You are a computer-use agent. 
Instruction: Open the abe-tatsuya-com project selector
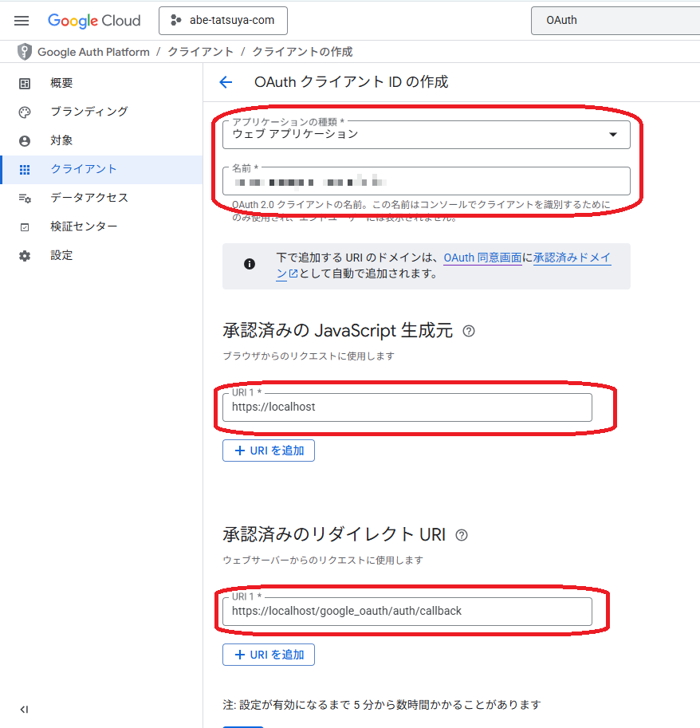click(x=222, y=21)
